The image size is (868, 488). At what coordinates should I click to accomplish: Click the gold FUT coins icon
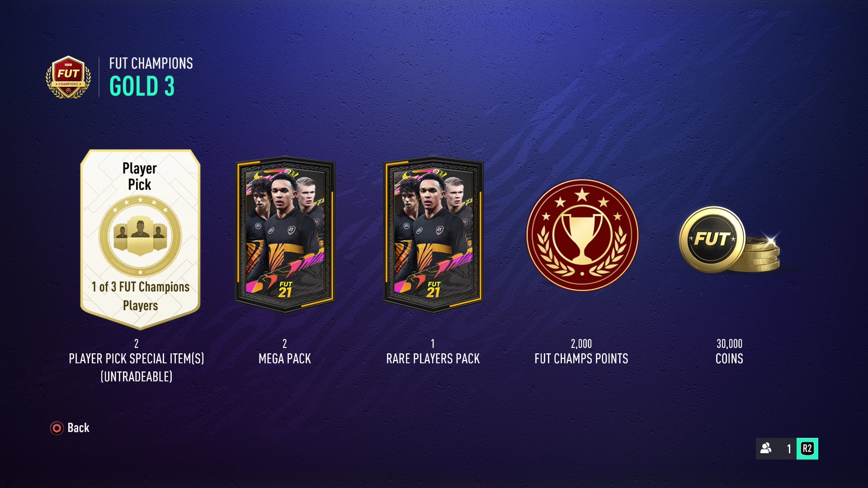pyautogui.click(x=729, y=240)
